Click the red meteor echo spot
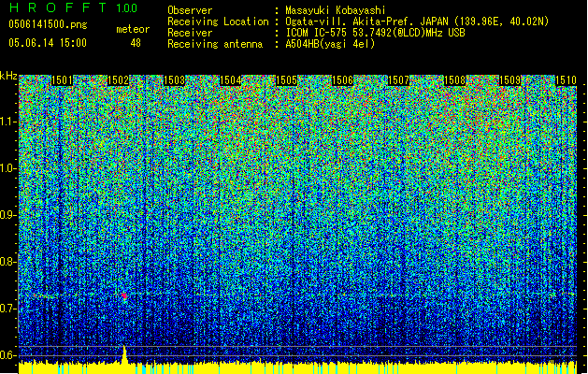 (124, 296)
